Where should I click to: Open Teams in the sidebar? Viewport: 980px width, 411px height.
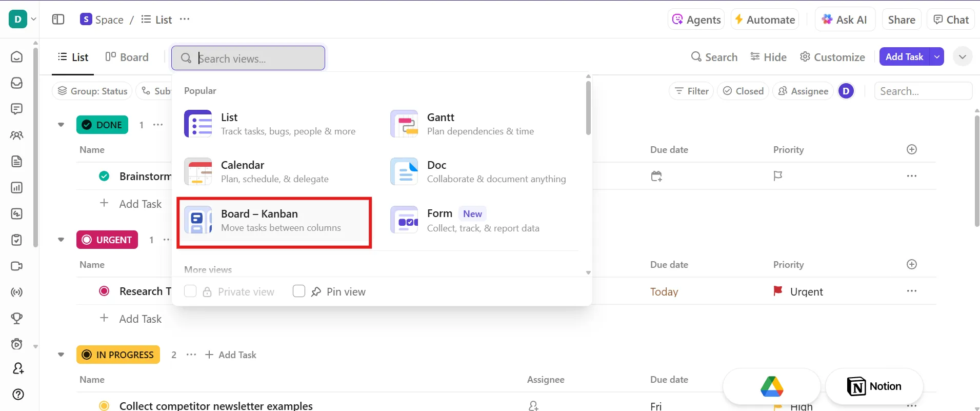(x=17, y=135)
